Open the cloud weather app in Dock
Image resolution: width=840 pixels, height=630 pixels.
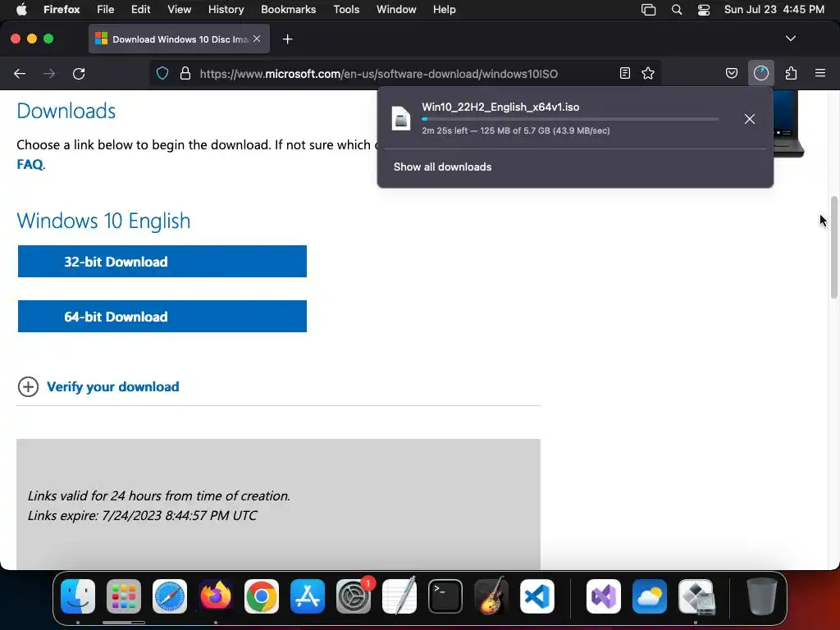click(x=650, y=596)
